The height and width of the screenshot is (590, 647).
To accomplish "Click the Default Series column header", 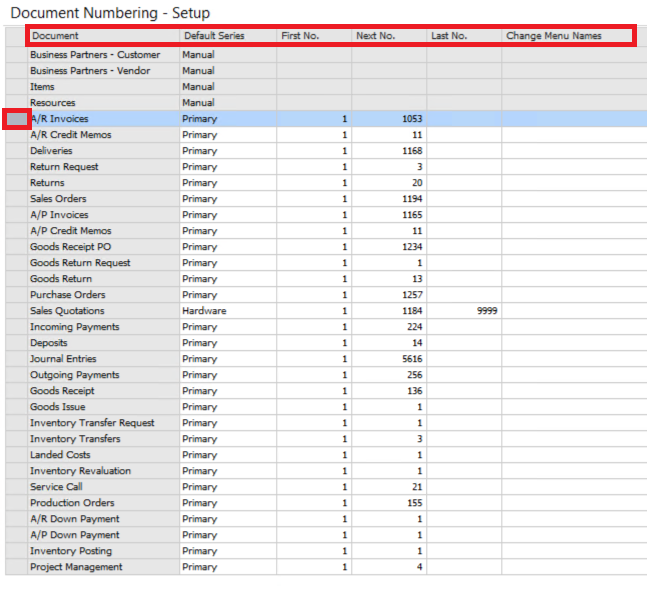I will coord(214,36).
